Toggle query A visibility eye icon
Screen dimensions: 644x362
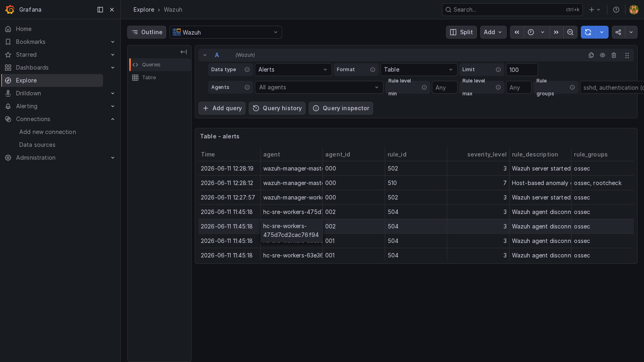(603, 55)
